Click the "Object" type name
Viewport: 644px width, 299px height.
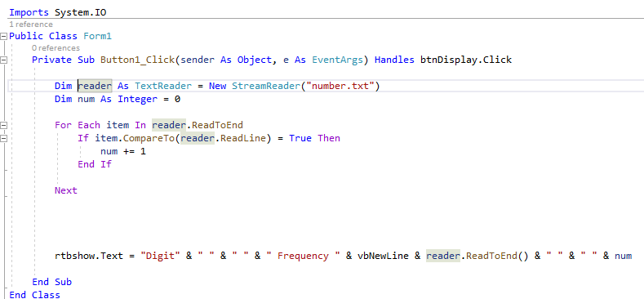[x=254, y=60]
